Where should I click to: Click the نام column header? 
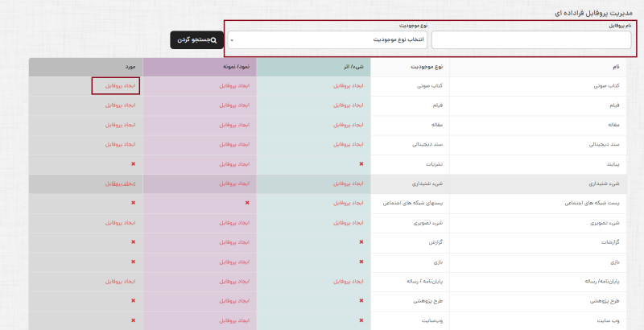click(616, 68)
